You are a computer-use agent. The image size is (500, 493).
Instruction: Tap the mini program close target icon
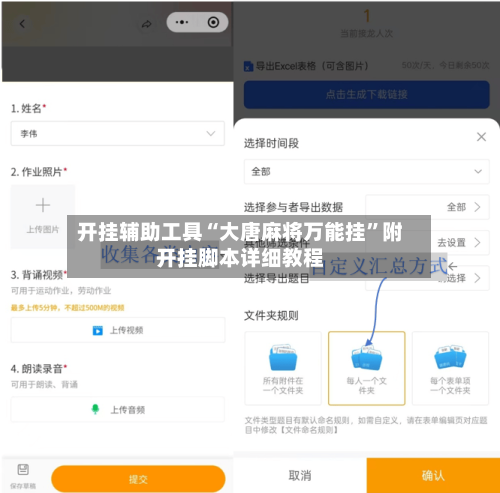click(x=213, y=22)
